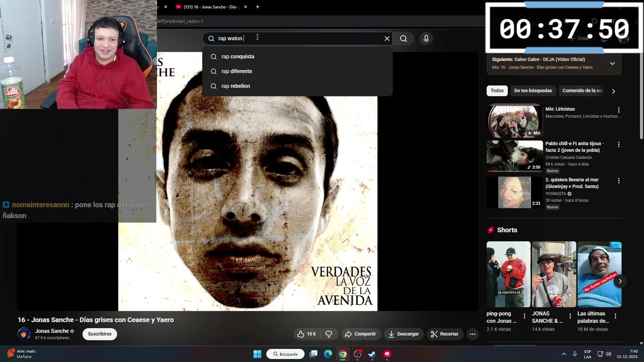Select the 'De tus búsquedas' filter chip

click(533, 90)
